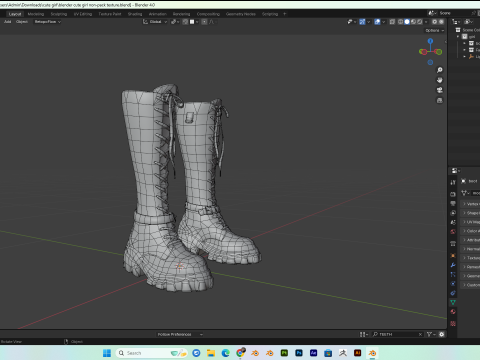
Task: Open Photoshop from the taskbar
Action: [x=299, y=353]
